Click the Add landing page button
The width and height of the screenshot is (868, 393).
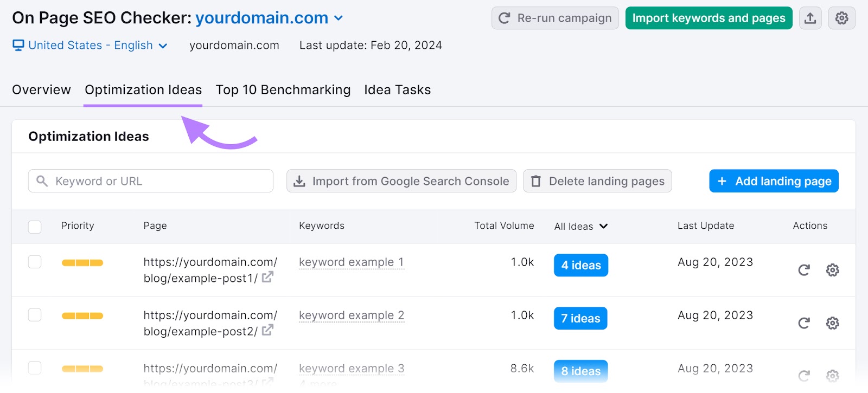pyautogui.click(x=774, y=181)
